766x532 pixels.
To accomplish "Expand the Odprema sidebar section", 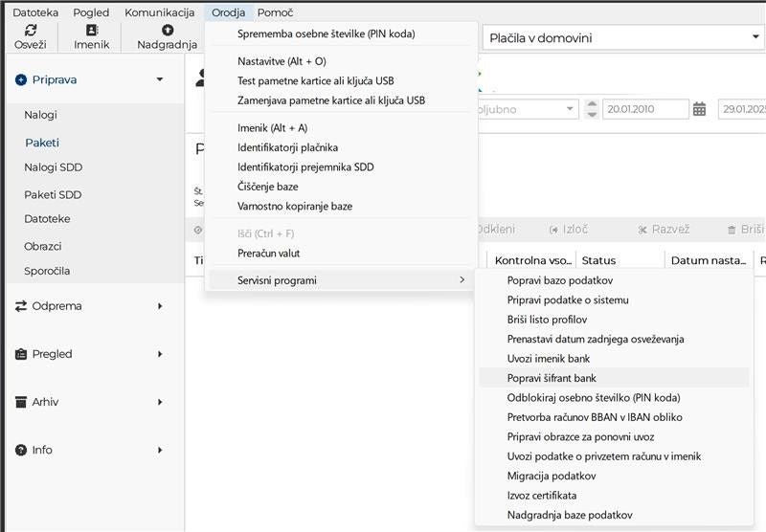I will point(160,306).
